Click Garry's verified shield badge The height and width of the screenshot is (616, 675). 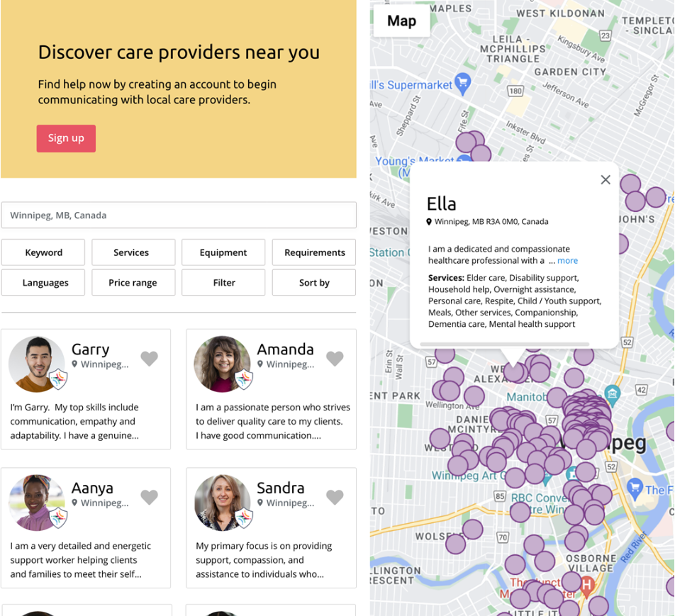pos(57,379)
